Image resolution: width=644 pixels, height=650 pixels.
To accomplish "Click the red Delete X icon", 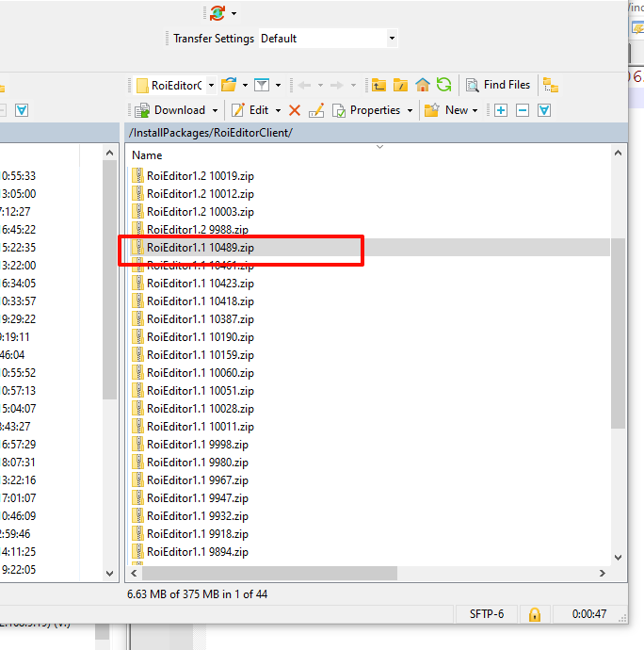I will [x=295, y=110].
